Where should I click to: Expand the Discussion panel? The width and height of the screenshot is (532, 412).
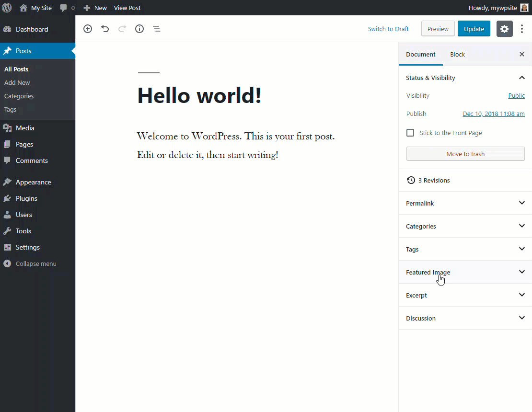click(x=465, y=318)
